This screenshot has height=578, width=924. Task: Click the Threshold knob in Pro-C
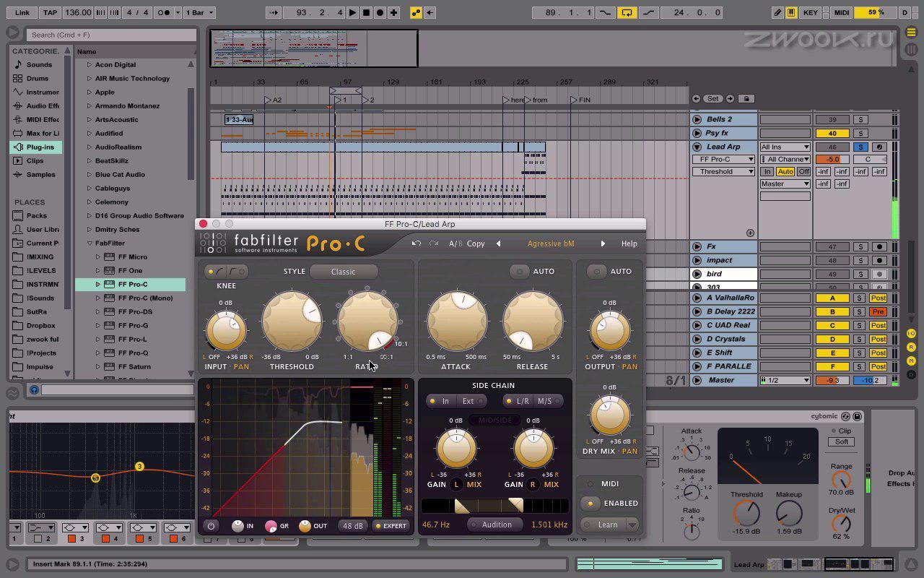pyautogui.click(x=292, y=321)
